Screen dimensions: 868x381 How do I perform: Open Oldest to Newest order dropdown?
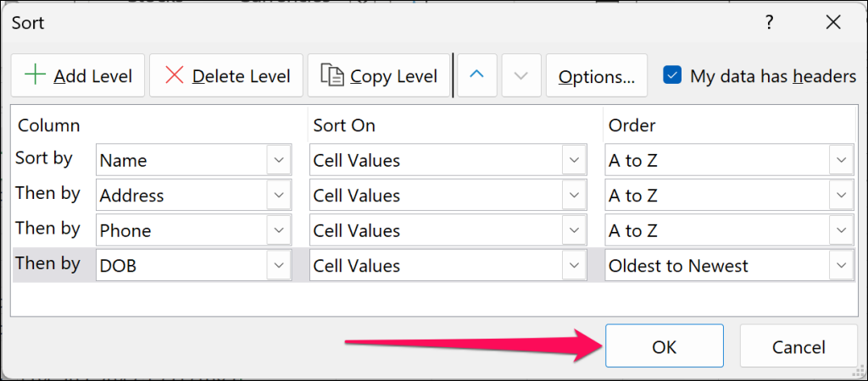point(841,266)
